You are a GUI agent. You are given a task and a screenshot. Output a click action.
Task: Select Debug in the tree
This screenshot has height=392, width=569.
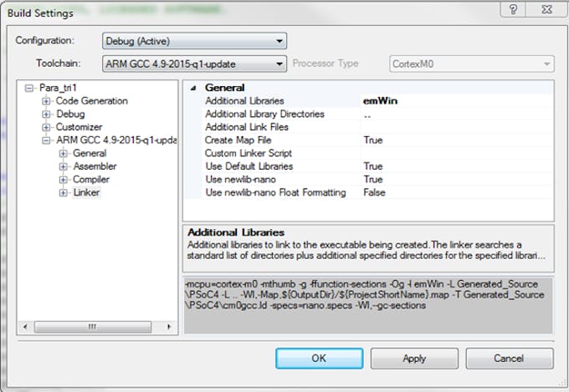(x=71, y=114)
